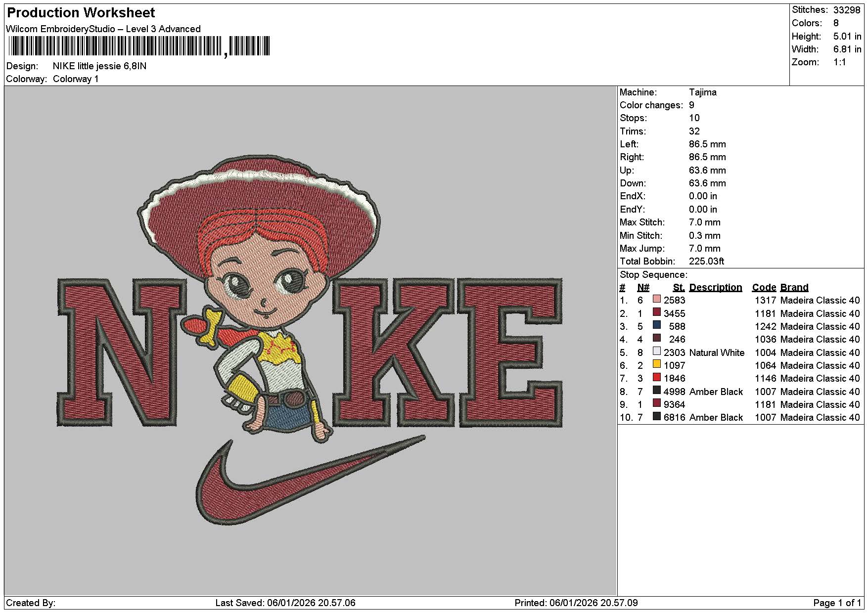Click design name 'NIKE little jessie 6,8IN'

[x=99, y=66]
